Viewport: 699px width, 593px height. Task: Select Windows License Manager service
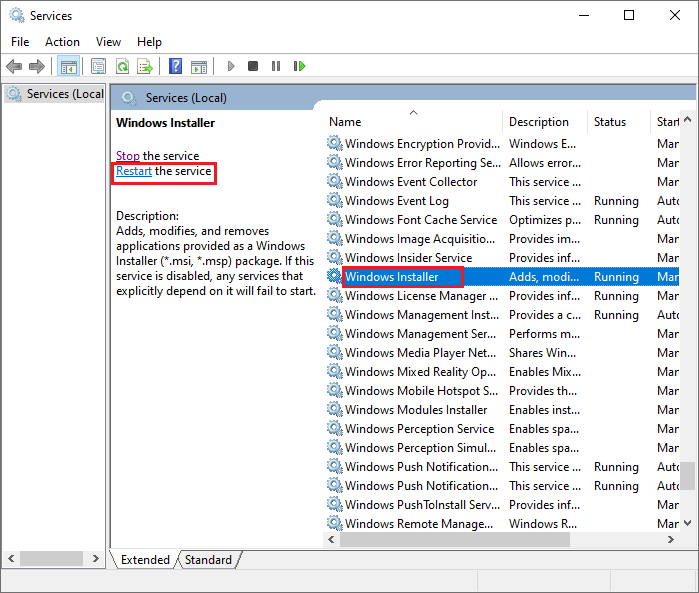pos(502,296)
